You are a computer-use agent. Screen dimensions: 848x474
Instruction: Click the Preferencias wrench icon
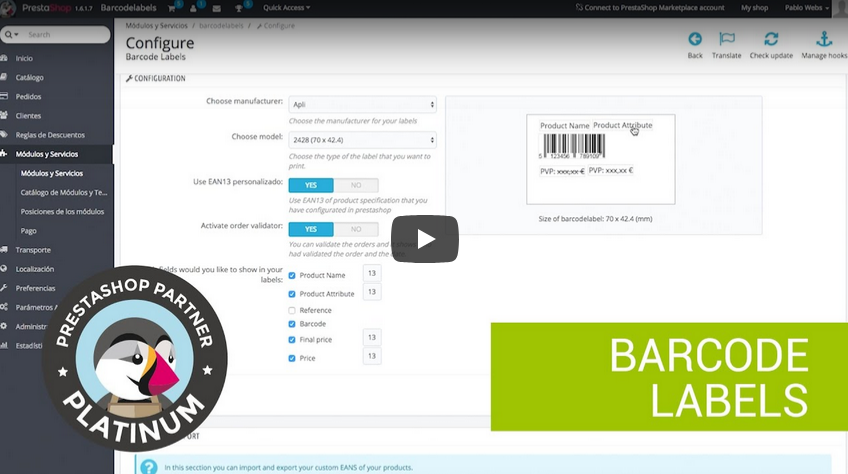pos(4,288)
